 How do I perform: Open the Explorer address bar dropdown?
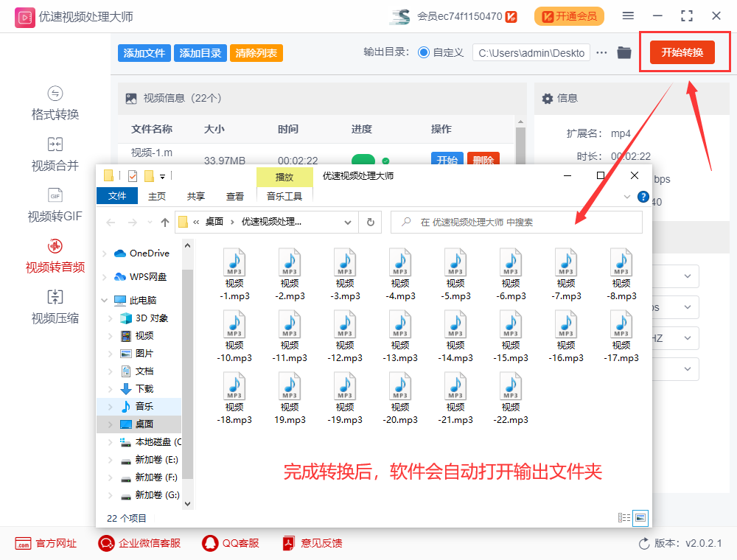pyautogui.click(x=347, y=221)
